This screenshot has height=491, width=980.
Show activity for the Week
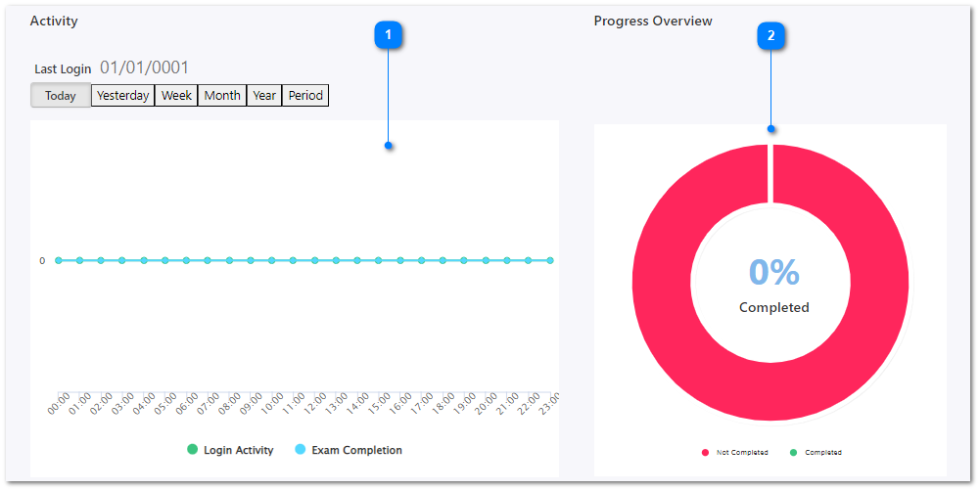tap(176, 96)
